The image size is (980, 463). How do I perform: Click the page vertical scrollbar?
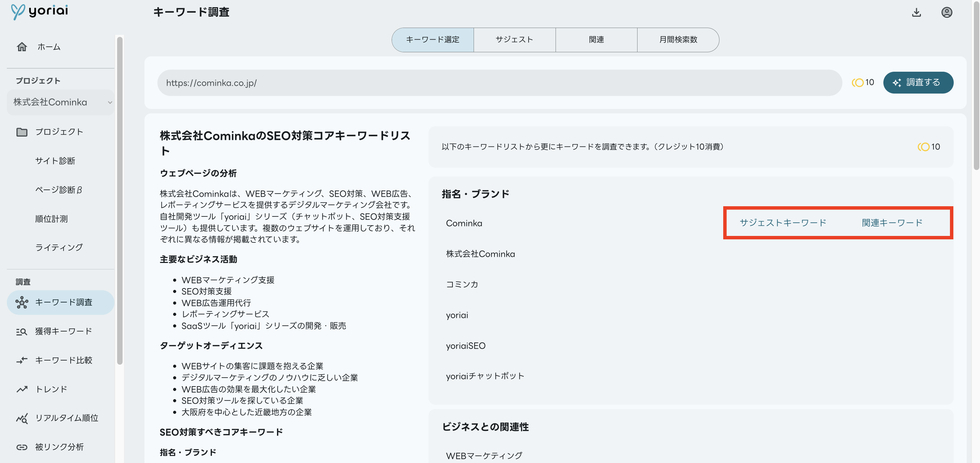tap(976, 85)
